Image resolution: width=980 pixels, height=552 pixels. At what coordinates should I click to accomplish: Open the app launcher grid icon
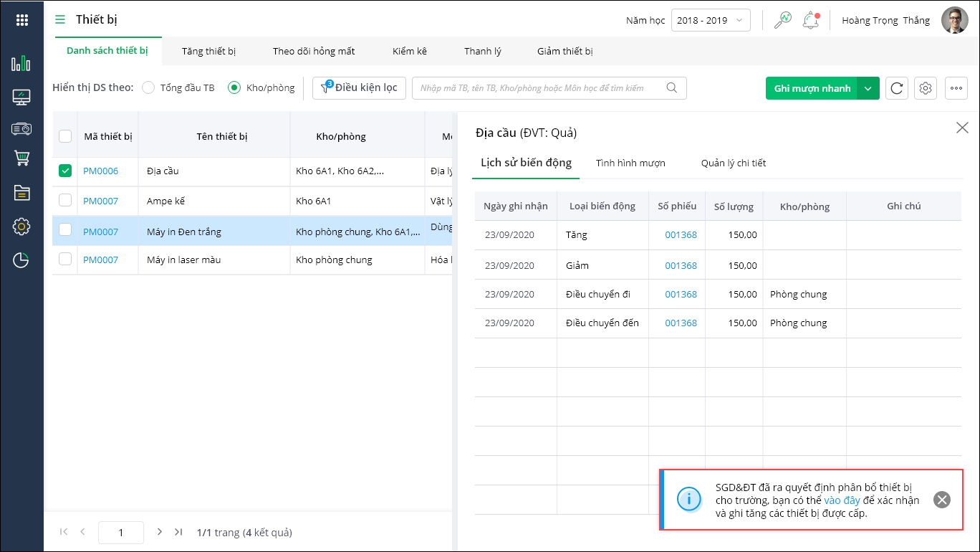tap(21, 20)
